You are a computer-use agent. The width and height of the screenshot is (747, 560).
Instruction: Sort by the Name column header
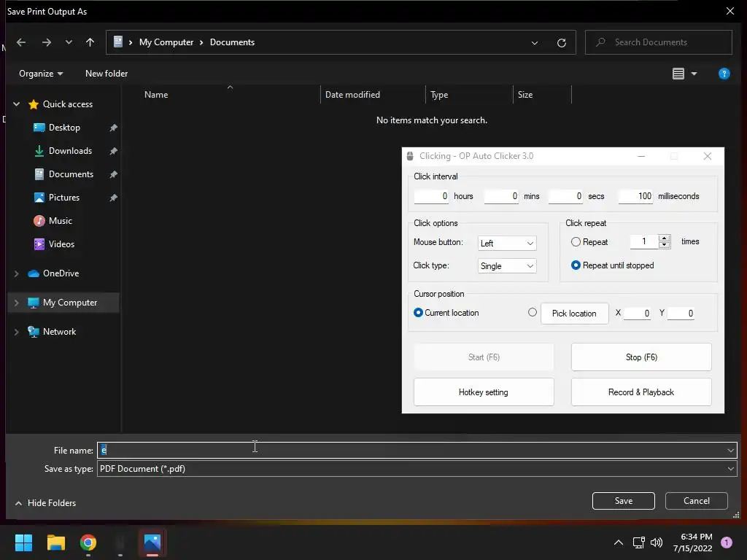156,95
